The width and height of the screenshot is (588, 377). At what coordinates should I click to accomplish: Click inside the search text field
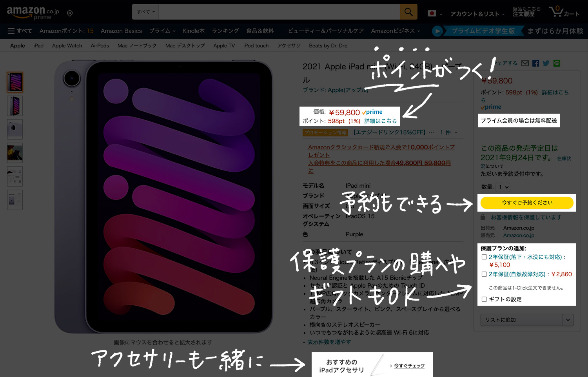[x=279, y=12]
